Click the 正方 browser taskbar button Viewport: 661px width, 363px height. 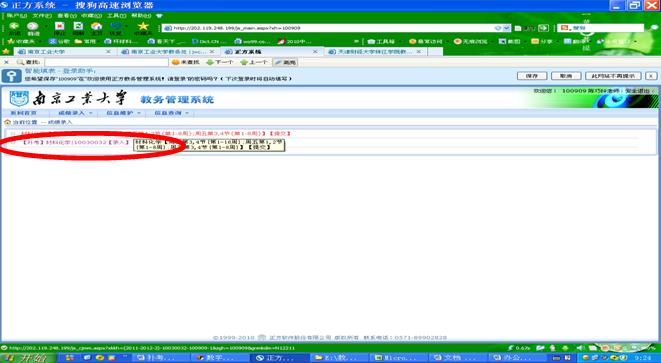280,358
